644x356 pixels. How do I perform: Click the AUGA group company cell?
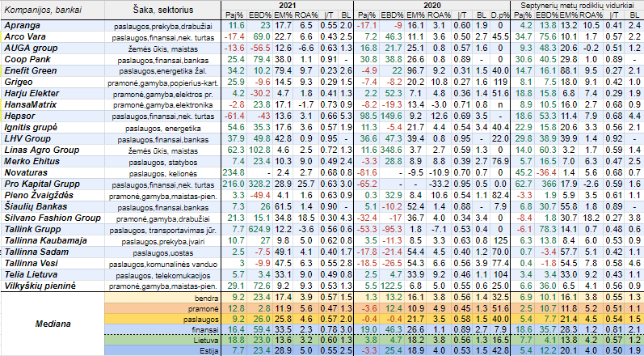53,48
